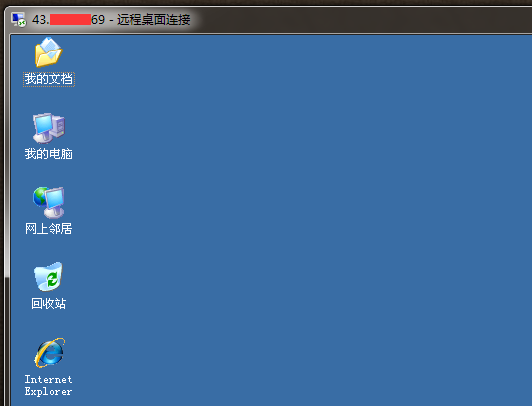Select the 网上邻居 network icon

pyautogui.click(x=49, y=202)
